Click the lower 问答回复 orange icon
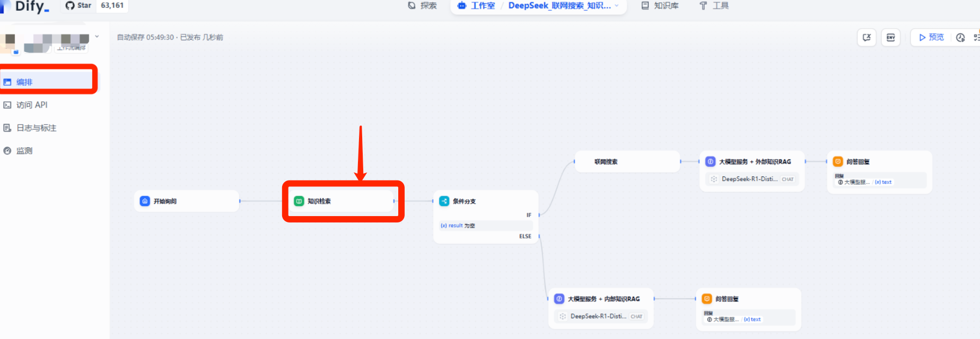Screen dimensions: 980x339 click(x=707, y=299)
